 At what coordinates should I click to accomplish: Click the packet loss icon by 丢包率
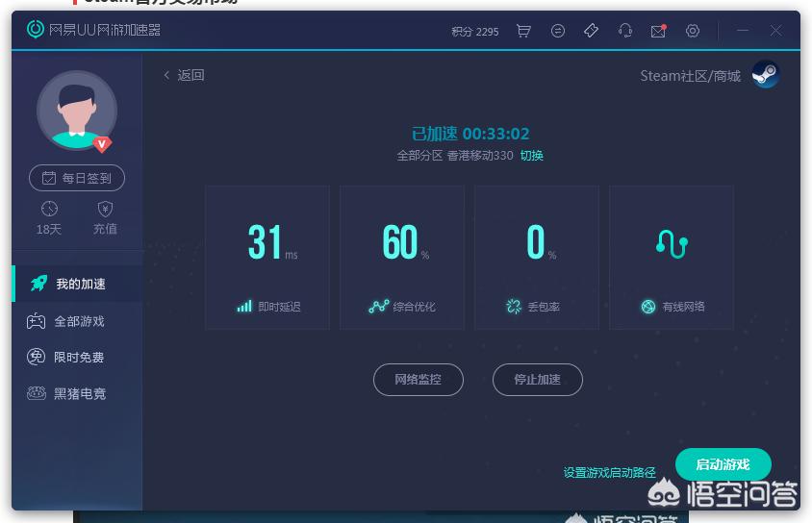pyautogui.click(x=514, y=307)
